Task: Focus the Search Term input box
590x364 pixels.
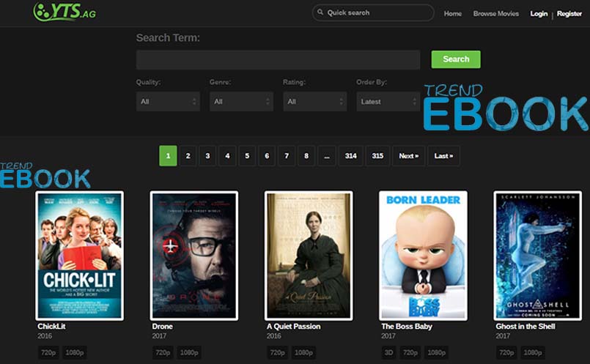Action: [x=278, y=60]
